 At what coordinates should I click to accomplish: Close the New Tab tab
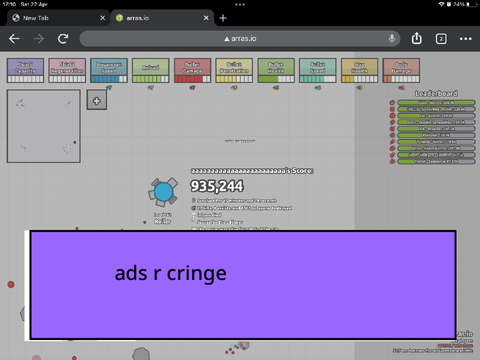click(x=103, y=18)
